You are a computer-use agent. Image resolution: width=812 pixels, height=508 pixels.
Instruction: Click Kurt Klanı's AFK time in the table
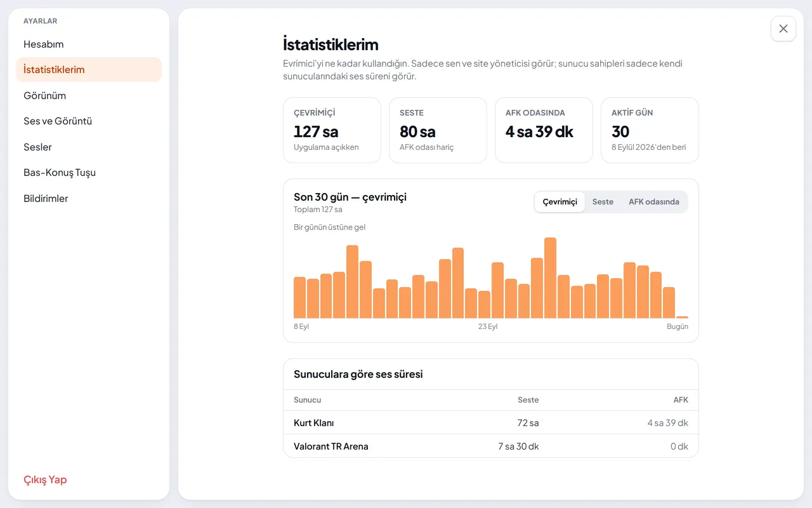(x=667, y=423)
